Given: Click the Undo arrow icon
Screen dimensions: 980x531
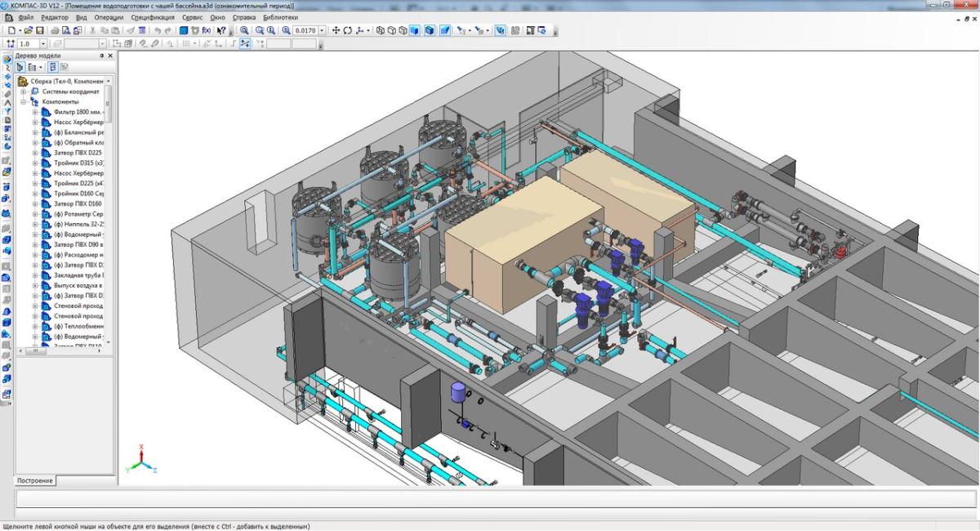Looking at the screenshot, I should [x=158, y=30].
